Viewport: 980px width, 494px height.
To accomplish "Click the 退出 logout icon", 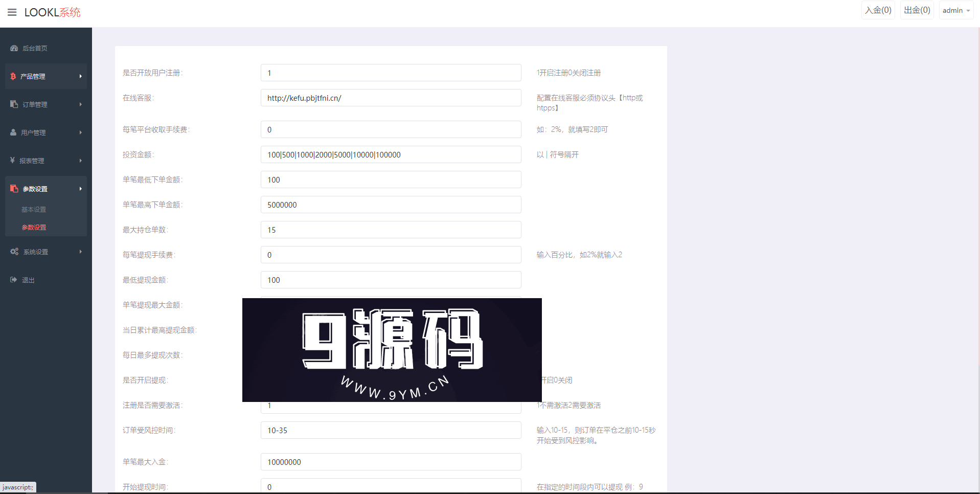I will point(14,280).
